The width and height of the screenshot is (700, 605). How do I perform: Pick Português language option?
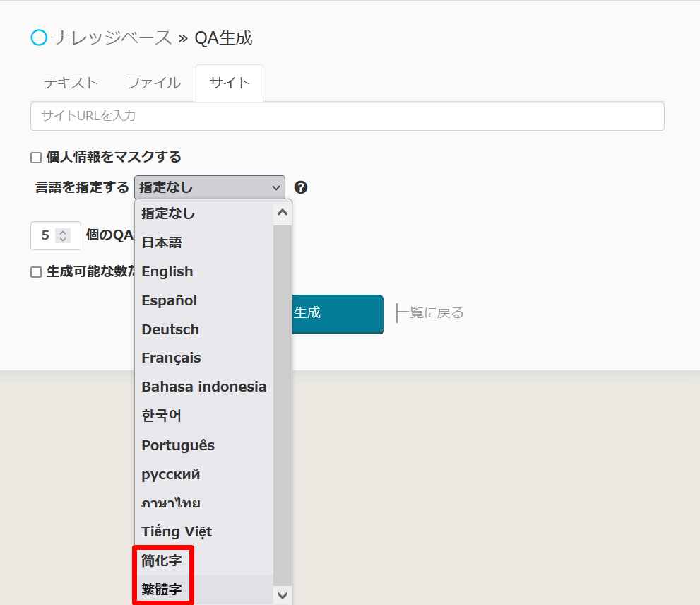(204, 445)
